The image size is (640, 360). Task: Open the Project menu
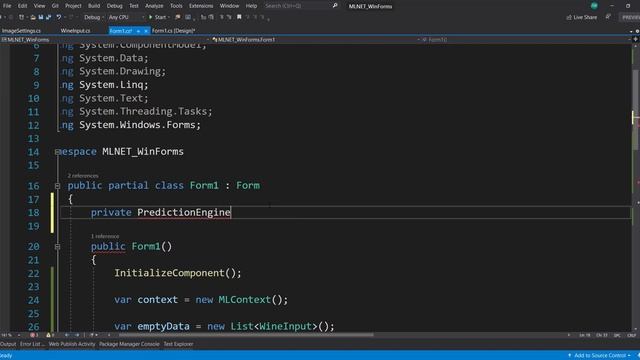[73, 6]
